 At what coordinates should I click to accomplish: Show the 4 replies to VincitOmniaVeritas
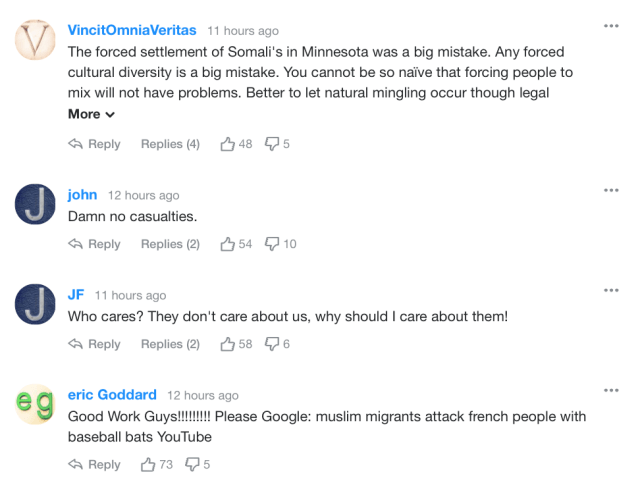coord(170,144)
